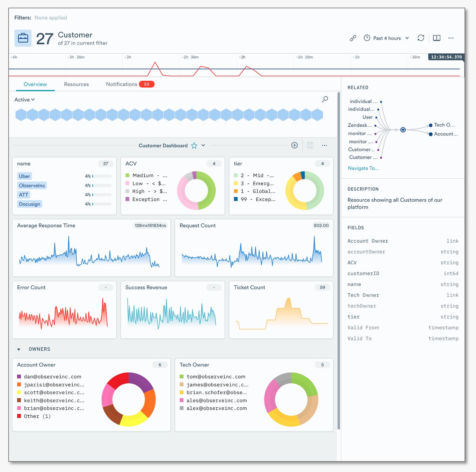Image resolution: width=476 pixels, height=472 pixels.
Task: Click the first spike on the red timeline
Action: [155, 63]
